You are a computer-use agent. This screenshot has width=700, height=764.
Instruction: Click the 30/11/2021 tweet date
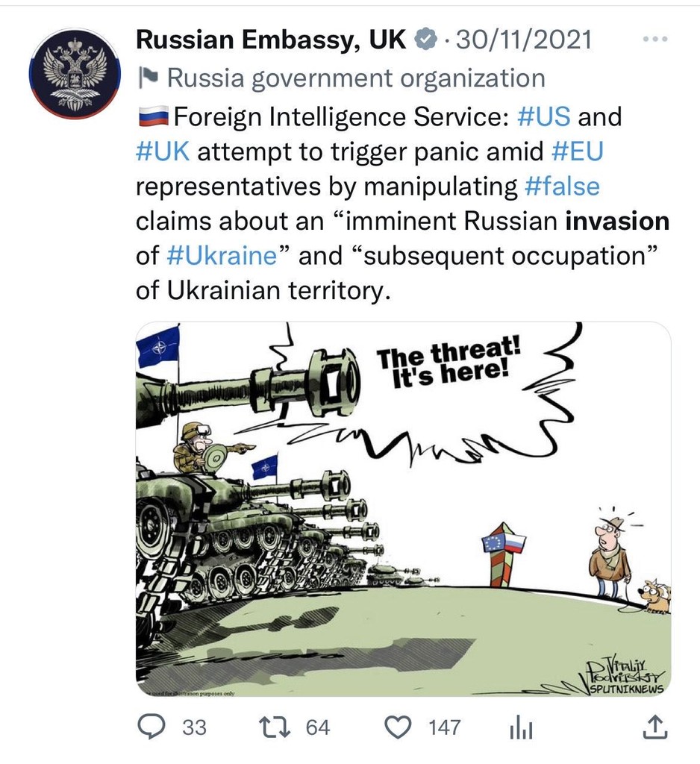point(524,40)
